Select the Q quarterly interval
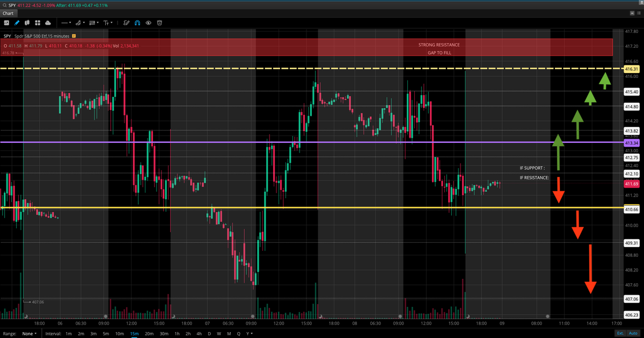Viewport: 644px width, 338px height. point(238,334)
